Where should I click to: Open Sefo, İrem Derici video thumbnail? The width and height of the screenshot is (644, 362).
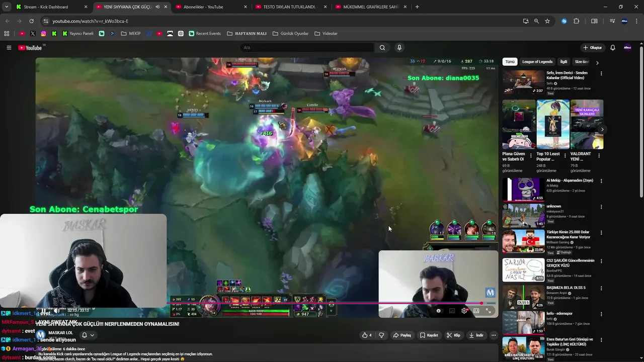pyautogui.click(x=523, y=82)
